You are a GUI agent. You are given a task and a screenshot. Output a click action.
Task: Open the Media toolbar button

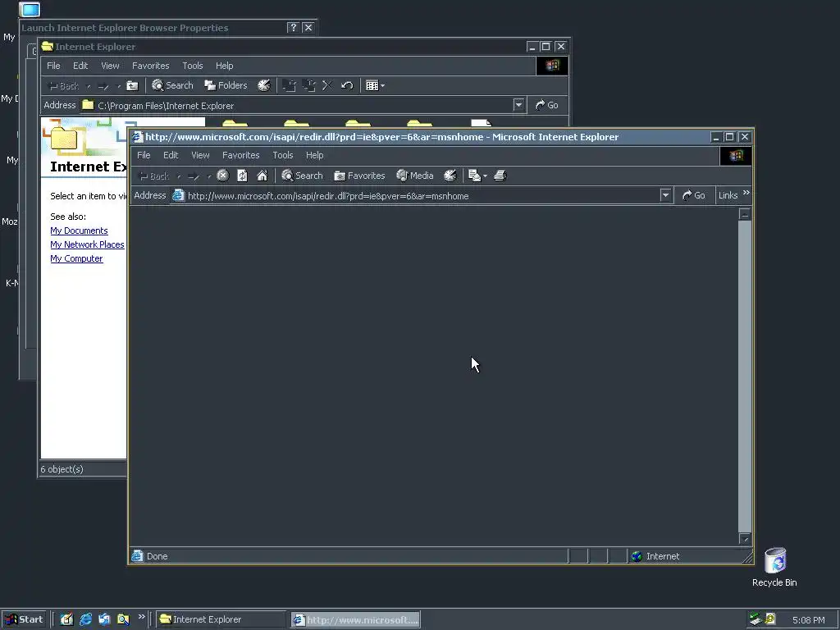[x=414, y=176]
